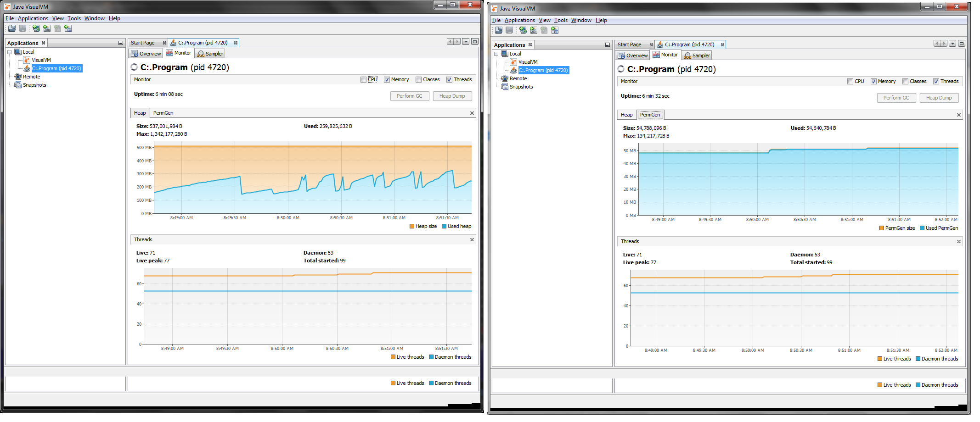Open Help menu in left window

click(114, 18)
